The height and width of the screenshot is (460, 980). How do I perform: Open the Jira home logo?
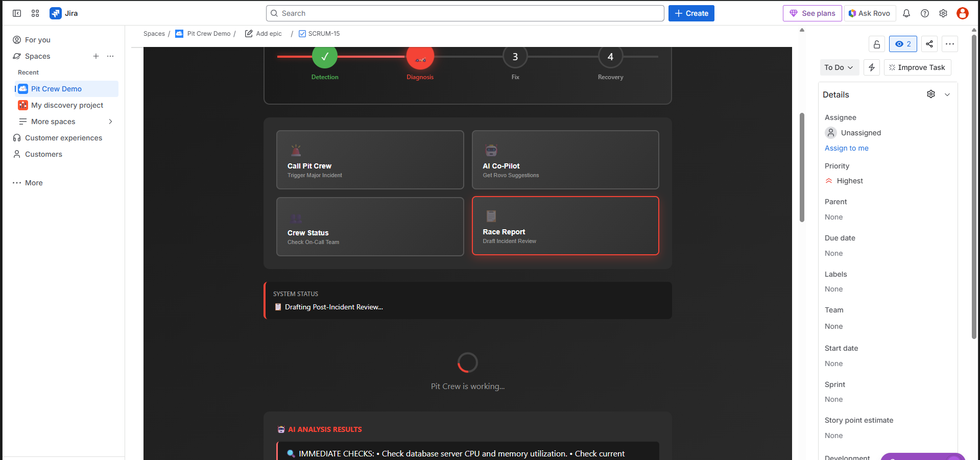[64, 13]
